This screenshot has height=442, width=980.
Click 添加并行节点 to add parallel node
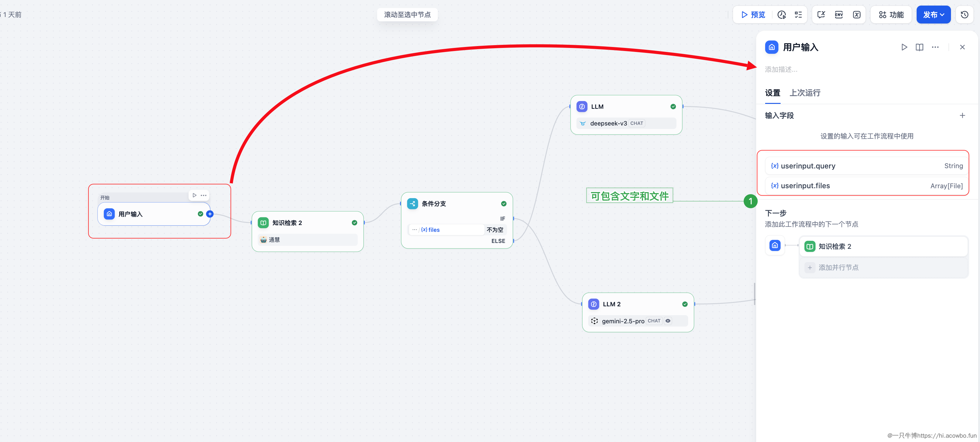pos(838,267)
